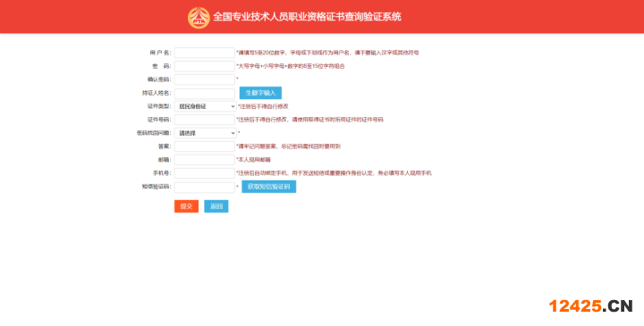Expand the 密码找回问题 dropdown
The image size is (644, 326).
[206, 133]
